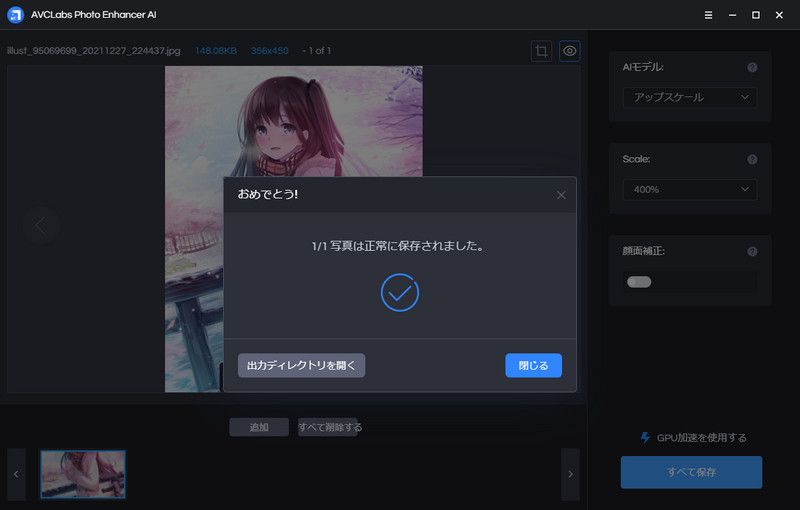Image resolution: width=800 pixels, height=510 pixels.
Task: Open help for Scale setting
Action: tap(752, 160)
